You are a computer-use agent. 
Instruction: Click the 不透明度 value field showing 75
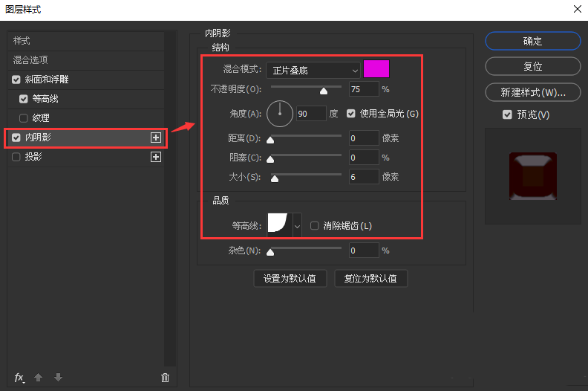point(364,89)
